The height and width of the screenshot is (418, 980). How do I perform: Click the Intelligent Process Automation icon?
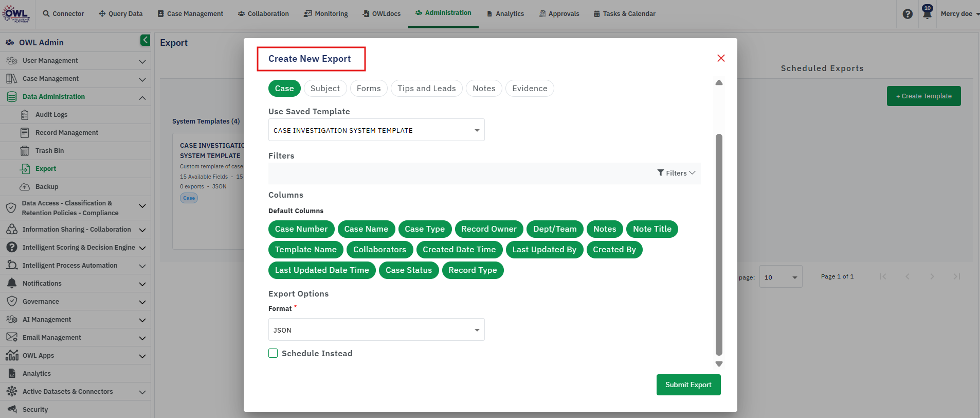[x=12, y=266]
